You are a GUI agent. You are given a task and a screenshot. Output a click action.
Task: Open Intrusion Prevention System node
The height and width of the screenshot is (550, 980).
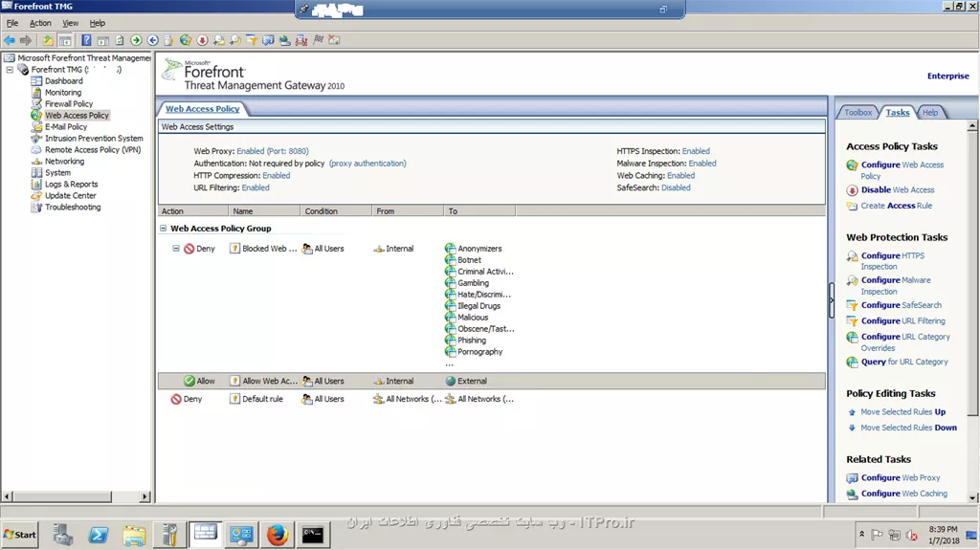coord(94,138)
